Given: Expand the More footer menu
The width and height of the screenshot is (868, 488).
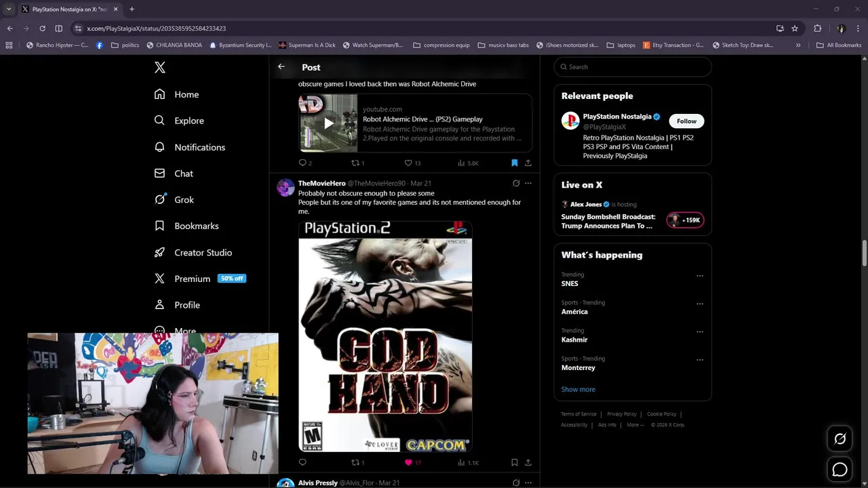Looking at the screenshot, I should (x=636, y=425).
